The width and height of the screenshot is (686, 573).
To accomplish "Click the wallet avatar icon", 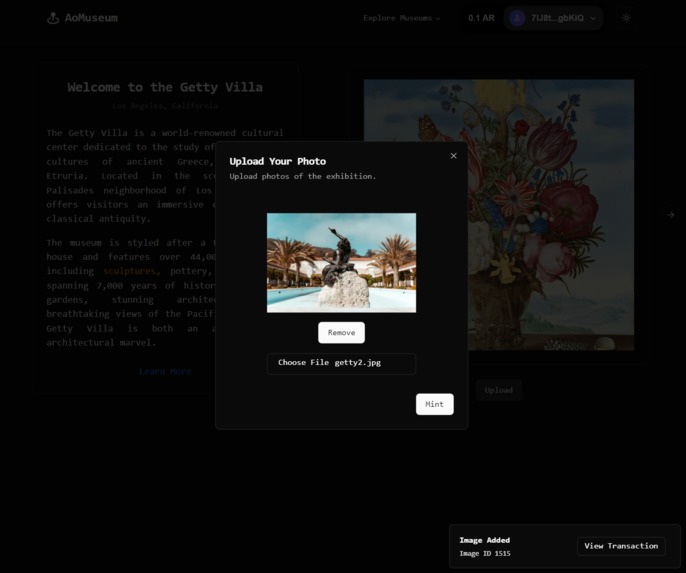I will (x=518, y=18).
